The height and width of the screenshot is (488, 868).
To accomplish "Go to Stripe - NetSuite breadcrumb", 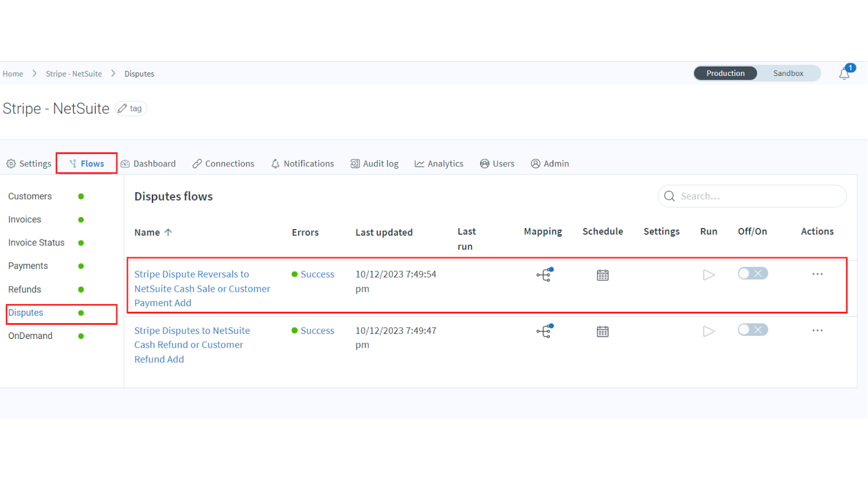I will pos(74,74).
